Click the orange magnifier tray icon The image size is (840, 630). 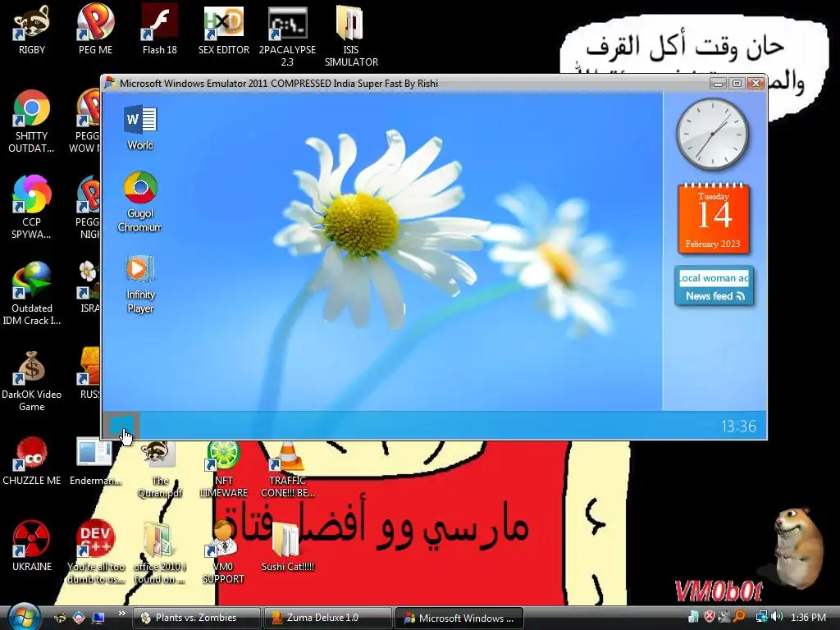pyautogui.click(x=739, y=617)
